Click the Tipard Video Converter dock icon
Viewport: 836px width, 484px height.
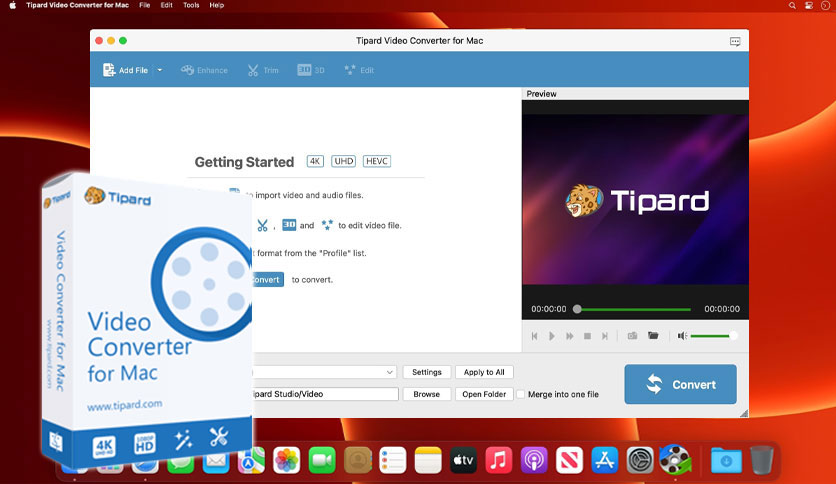click(675, 459)
